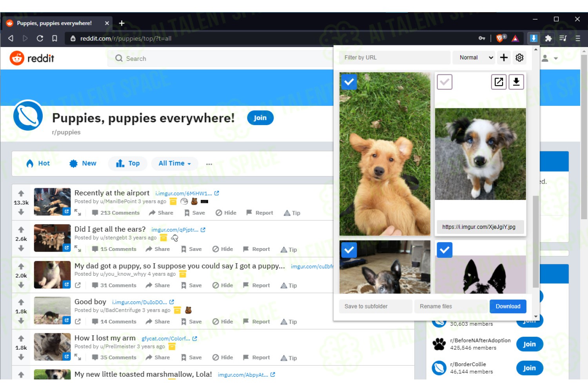Open the Good boy post thumbnail

52,310
